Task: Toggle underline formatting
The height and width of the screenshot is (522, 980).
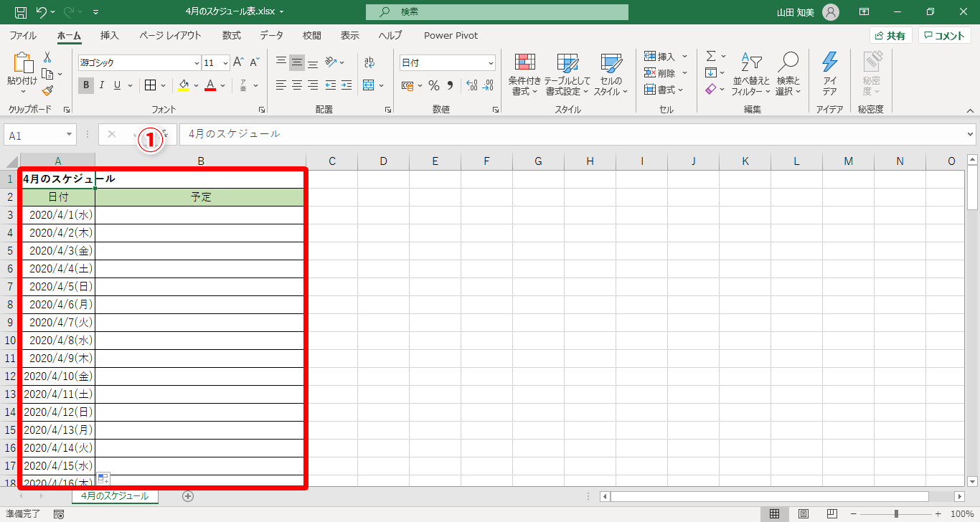Action: tap(116, 86)
